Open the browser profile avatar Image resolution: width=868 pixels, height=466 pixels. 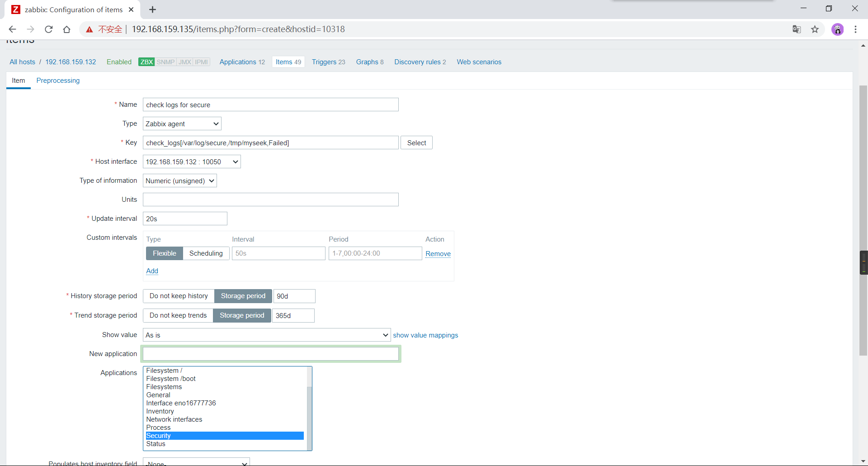click(x=837, y=29)
